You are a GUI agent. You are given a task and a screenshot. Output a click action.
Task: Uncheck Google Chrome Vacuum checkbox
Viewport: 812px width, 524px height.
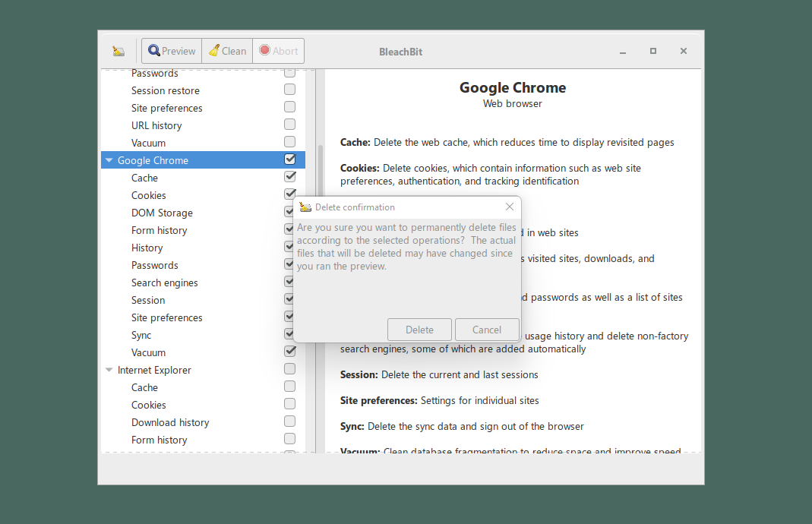pyautogui.click(x=290, y=351)
